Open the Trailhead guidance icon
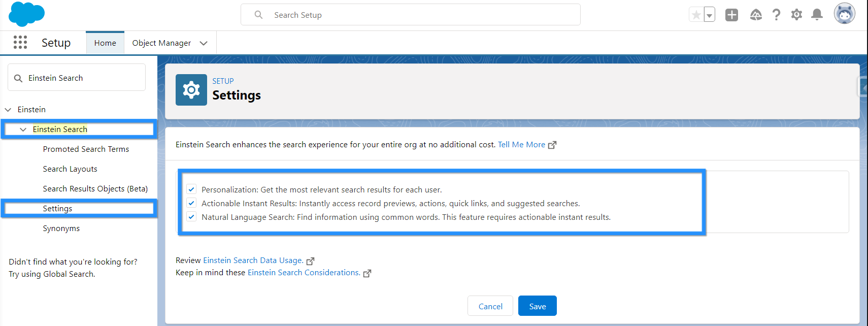868x326 pixels. pos(756,15)
